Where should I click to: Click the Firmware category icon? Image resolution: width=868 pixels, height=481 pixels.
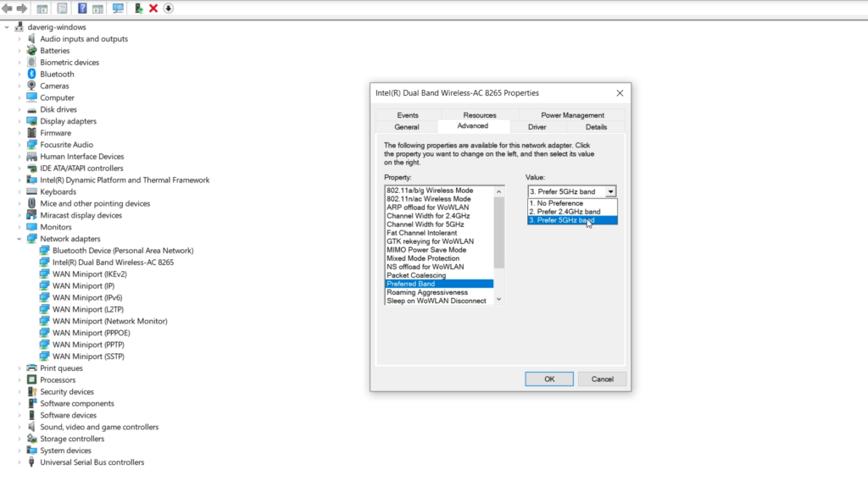pyautogui.click(x=31, y=133)
